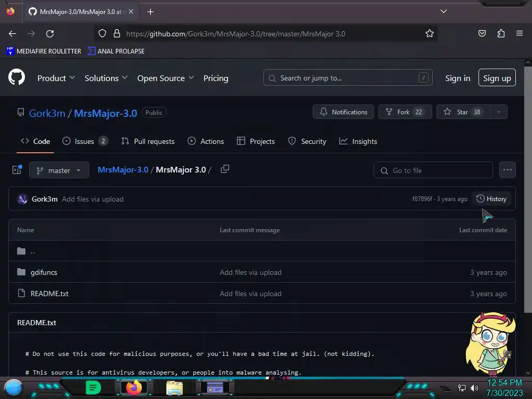Screen dimensions: 532x399
Task: Click the Firefox taskbar icon
Action: (x=134, y=388)
